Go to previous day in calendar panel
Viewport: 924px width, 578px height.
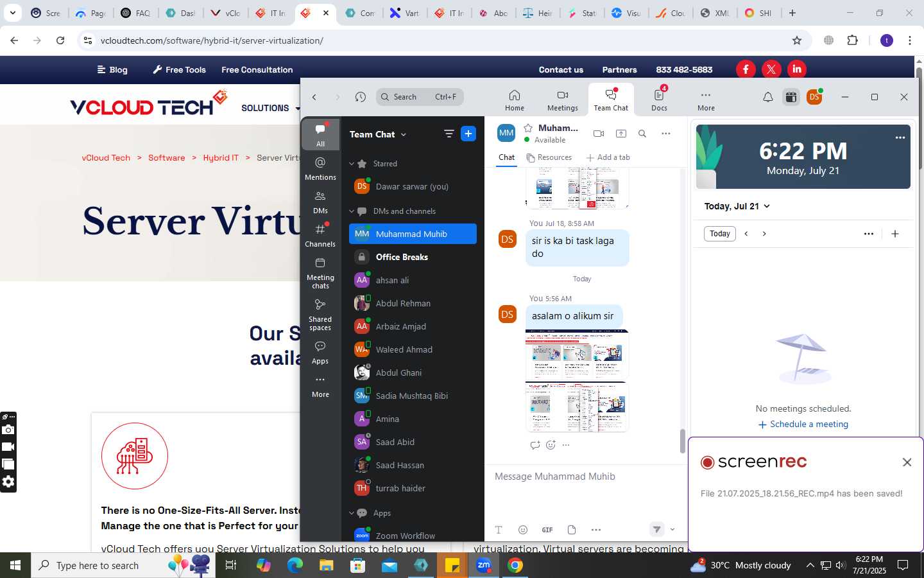coord(746,234)
